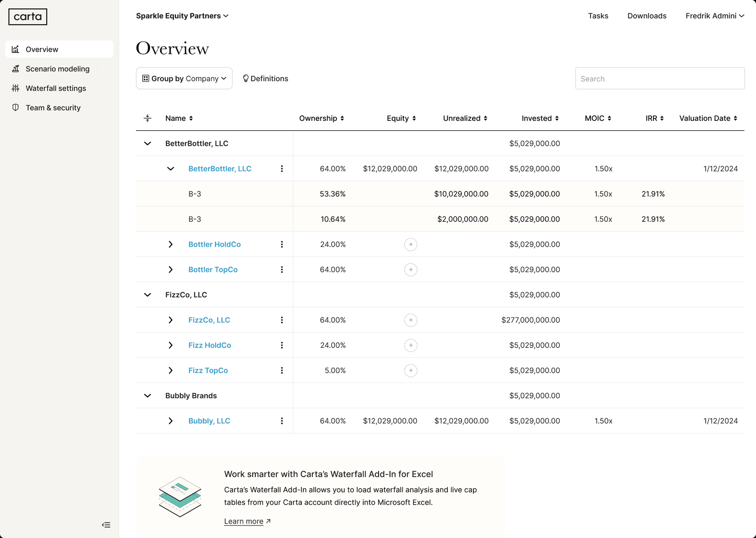Click the Excel add-in layers illustration
The image size is (756, 538).
[x=180, y=496]
